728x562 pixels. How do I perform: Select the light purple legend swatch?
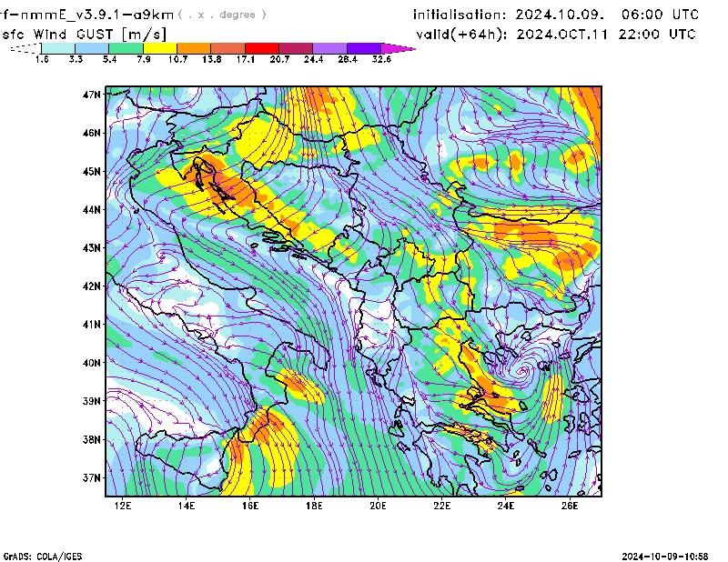click(330, 48)
